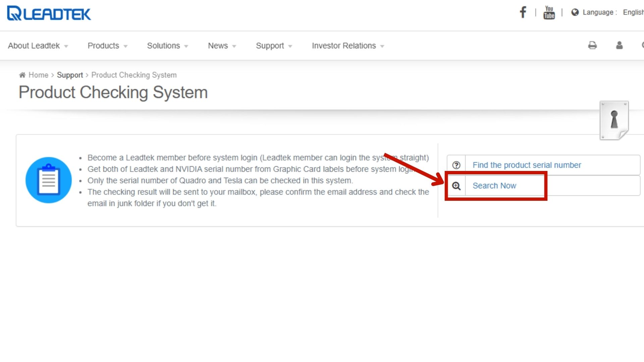The height and width of the screenshot is (362, 644).
Task: Click the magnifier icon beside Search Now
Action: pyautogui.click(x=456, y=186)
